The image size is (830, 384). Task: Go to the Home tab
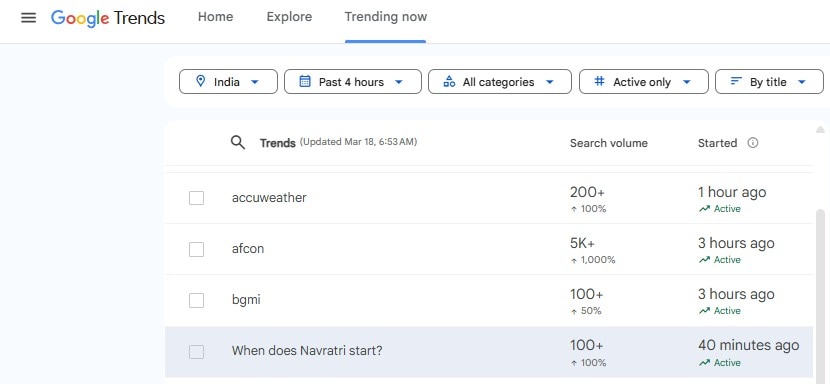pyautogui.click(x=215, y=17)
